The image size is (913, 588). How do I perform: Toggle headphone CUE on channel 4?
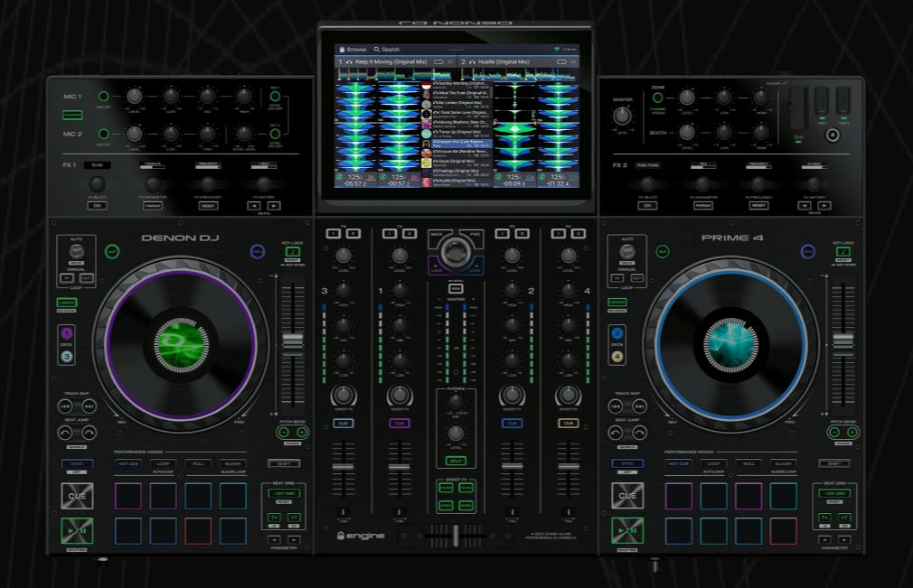click(x=569, y=424)
